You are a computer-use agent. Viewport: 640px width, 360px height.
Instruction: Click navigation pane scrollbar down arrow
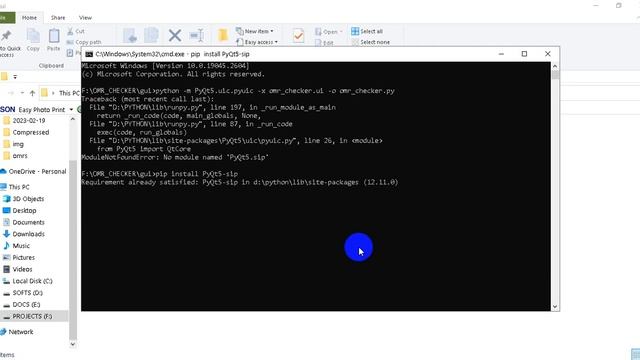[x=73, y=344]
